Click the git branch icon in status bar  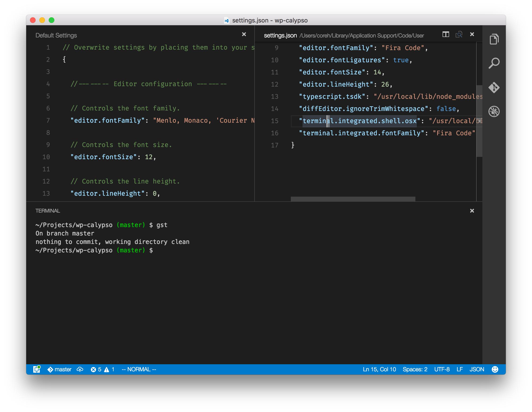pyautogui.click(x=50, y=369)
